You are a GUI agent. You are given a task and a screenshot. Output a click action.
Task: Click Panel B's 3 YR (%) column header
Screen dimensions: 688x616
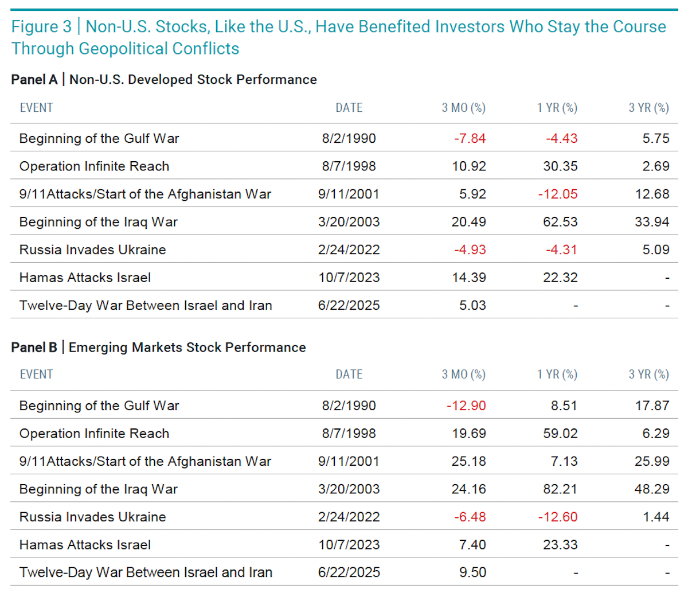click(x=648, y=375)
